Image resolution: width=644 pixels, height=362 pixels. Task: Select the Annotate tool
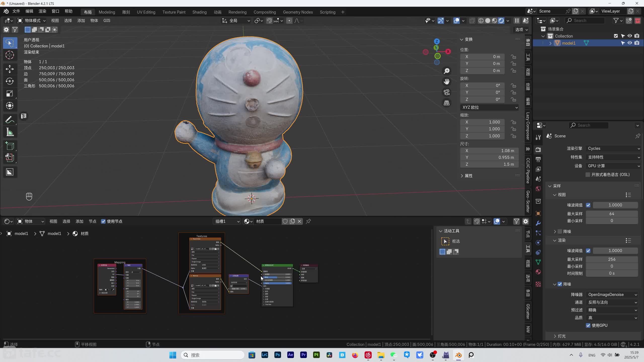(x=10, y=120)
